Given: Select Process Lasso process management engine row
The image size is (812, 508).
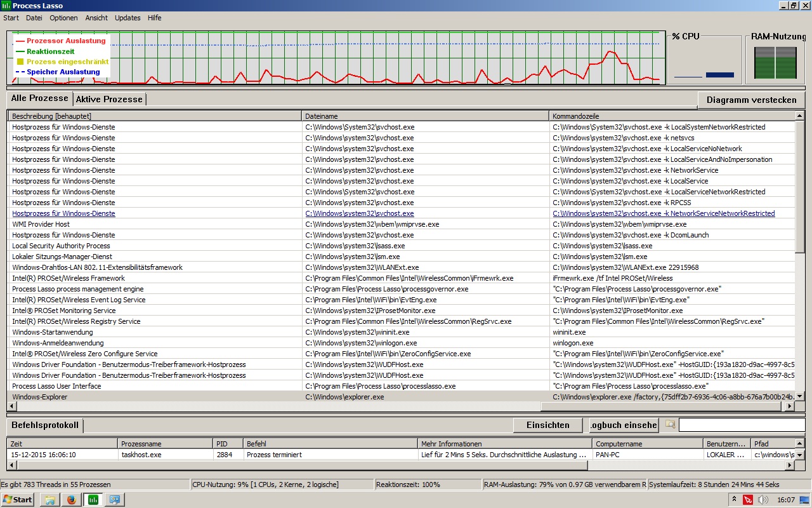Looking at the screenshot, I should tap(401, 289).
